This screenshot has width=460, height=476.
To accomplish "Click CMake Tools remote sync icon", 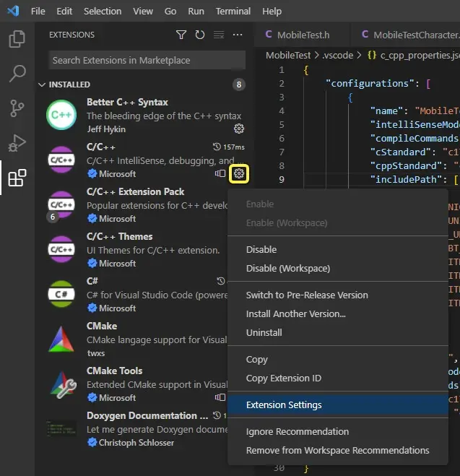I will point(220,397).
